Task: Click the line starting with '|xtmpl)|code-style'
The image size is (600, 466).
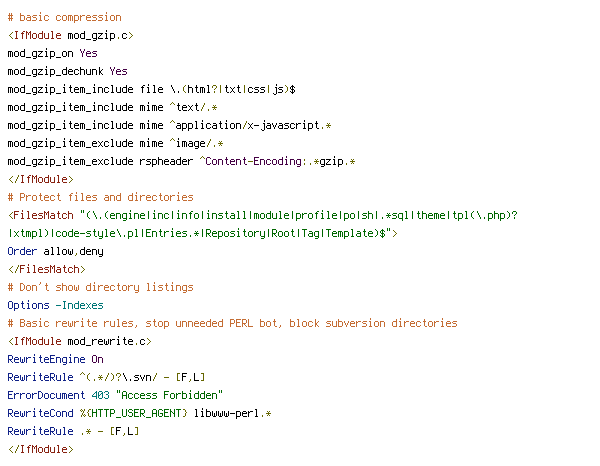Action: pyautogui.click(x=202, y=233)
